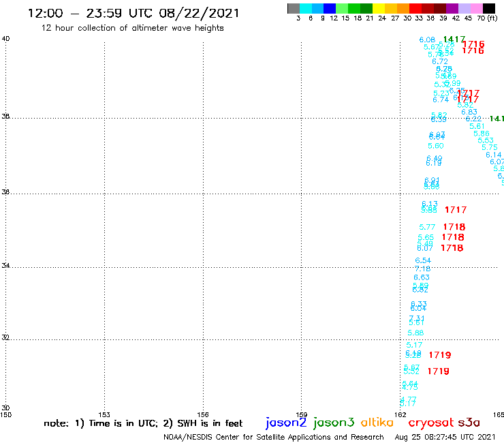Click the green '1417' label at the top
Viewport: 504px width, 443px height.
454,40
